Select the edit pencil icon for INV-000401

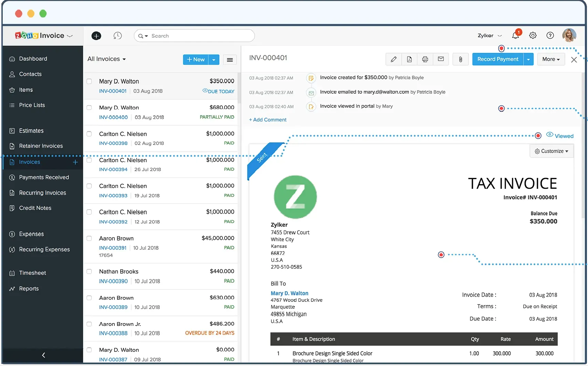pyautogui.click(x=393, y=59)
